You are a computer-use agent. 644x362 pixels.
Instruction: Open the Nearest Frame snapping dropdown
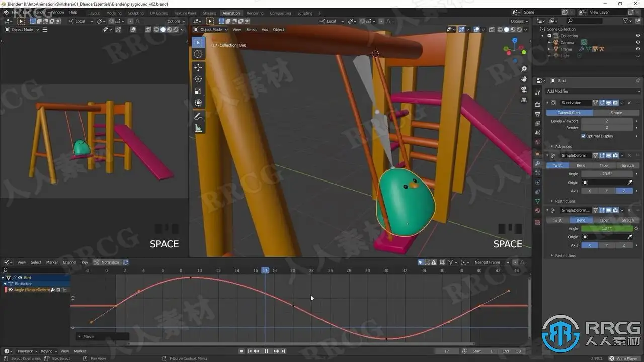point(492,262)
